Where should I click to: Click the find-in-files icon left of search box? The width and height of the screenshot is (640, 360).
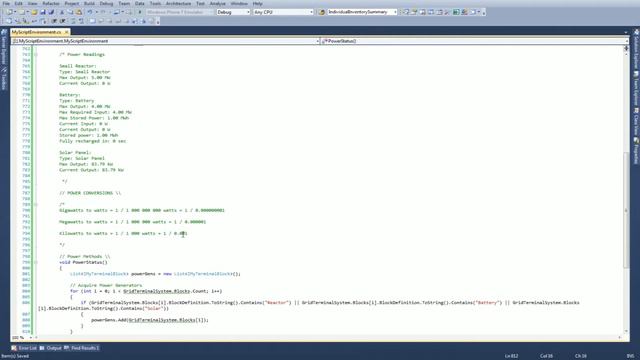tap(322, 12)
